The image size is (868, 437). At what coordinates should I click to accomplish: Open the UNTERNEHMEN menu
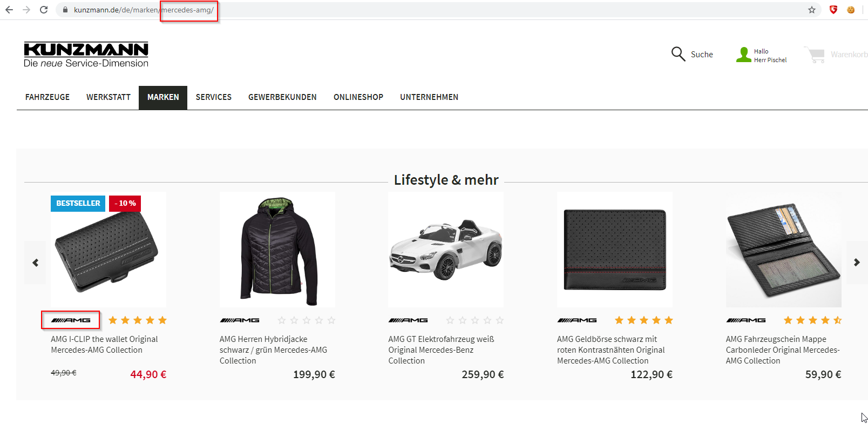tap(429, 97)
